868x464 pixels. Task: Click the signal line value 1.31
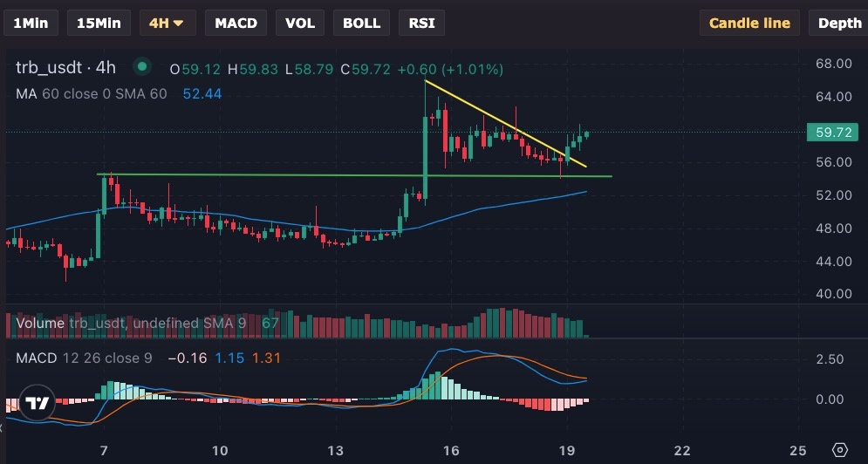point(266,358)
